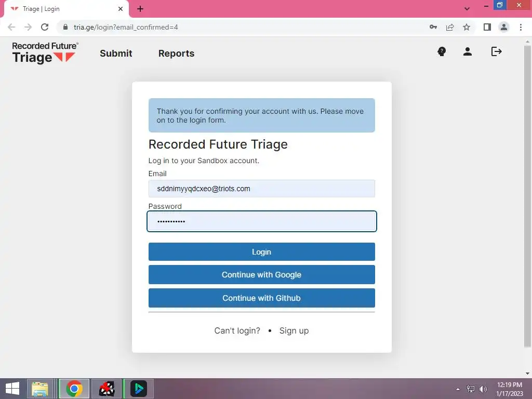The height and width of the screenshot is (399, 532).
Task: Reload the page
Action: (45, 27)
